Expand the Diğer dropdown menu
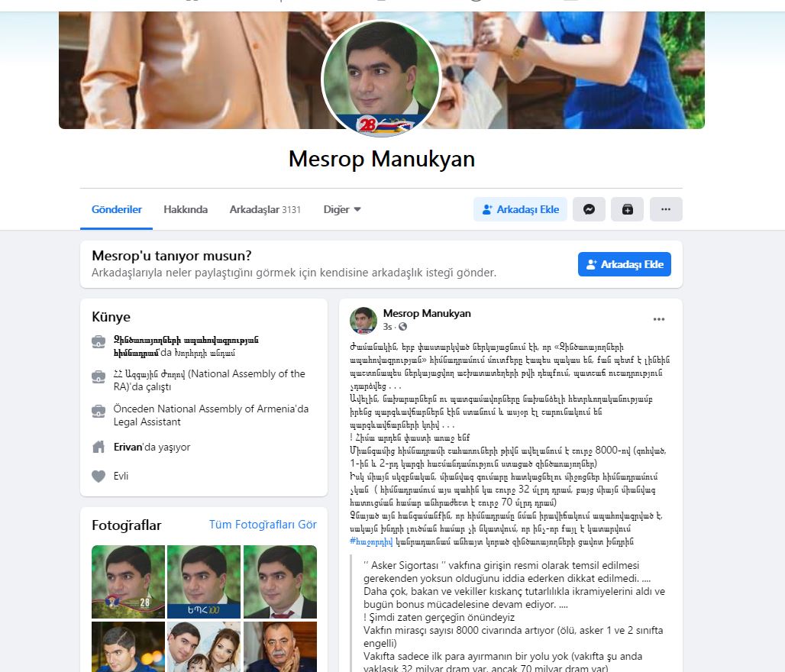This screenshot has height=672, width=785. click(342, 209)
